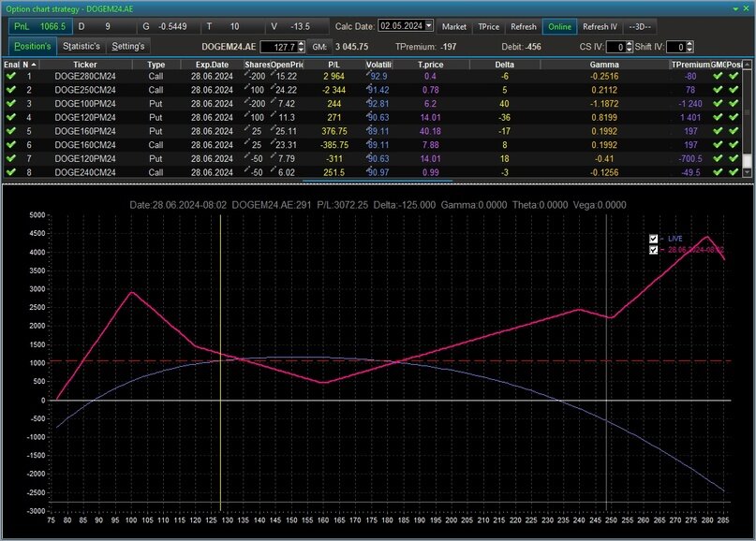Edit open price pencil beside 11.3
This screenshot has width=756, height=541.
(273, 114)
